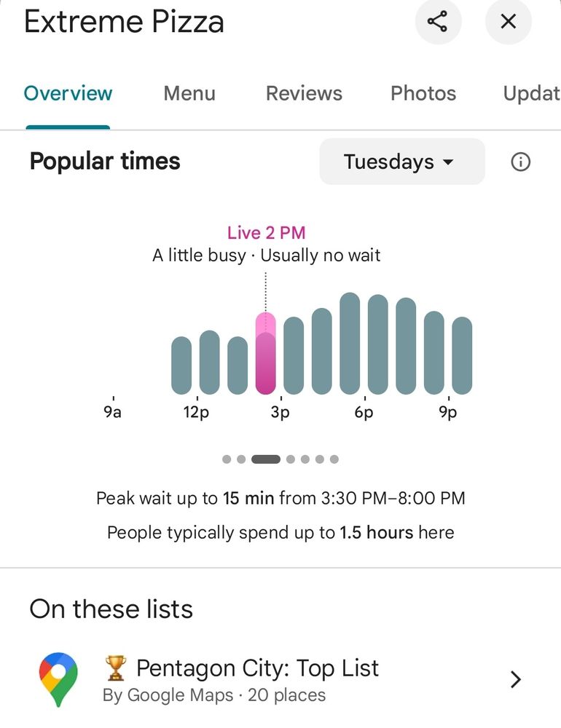
Task: Switch to the Reviews tab
Action: coord(304,93)
